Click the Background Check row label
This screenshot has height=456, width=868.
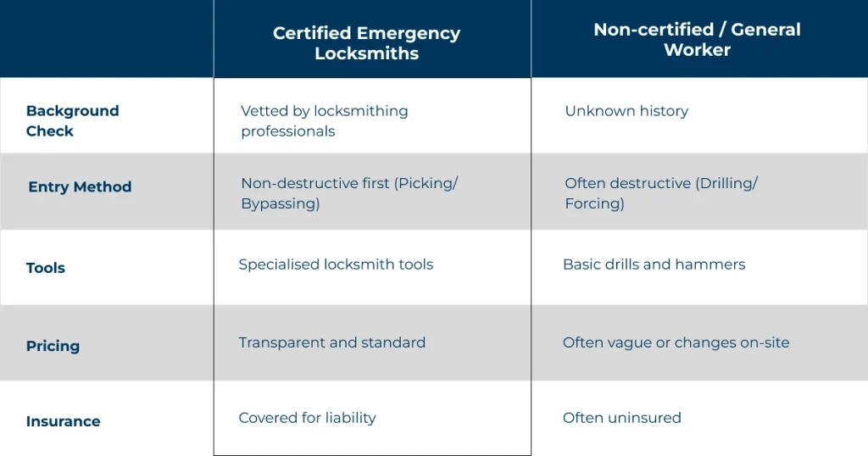(x=72, y=120)
